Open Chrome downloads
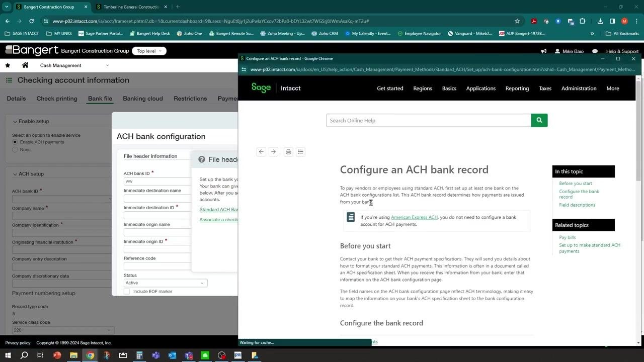This screenshot has width=644, height=362. (600, 21)
